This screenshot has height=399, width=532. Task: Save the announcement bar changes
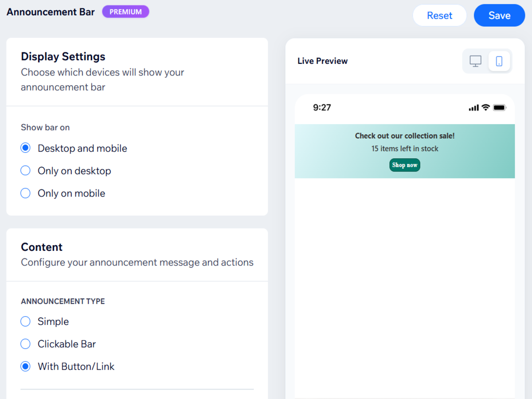coord(499,16)
